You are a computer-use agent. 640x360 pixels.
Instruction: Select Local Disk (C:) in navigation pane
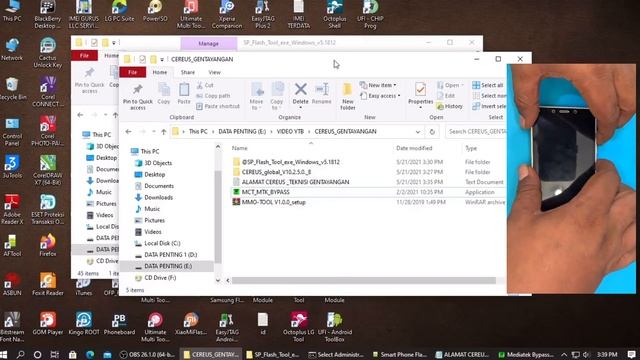(162, 243)
